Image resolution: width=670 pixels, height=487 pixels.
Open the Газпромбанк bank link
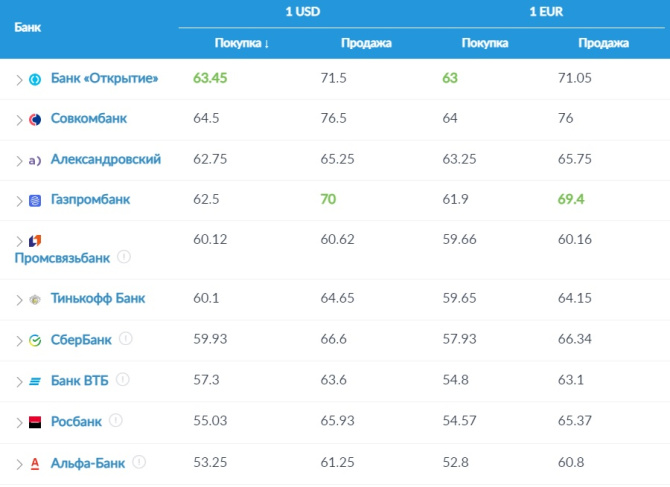(90, 200)
